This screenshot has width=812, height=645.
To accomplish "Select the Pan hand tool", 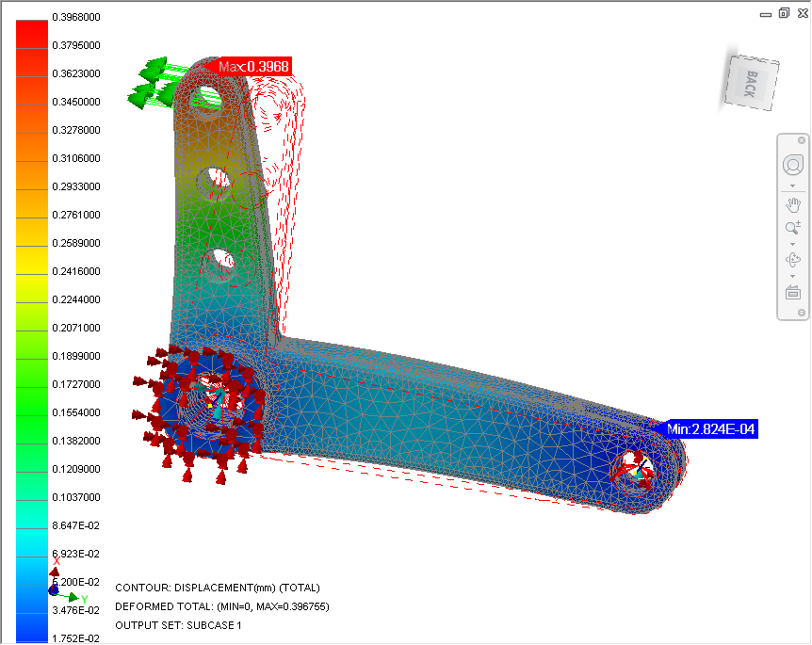I will [x=793, y=205].
